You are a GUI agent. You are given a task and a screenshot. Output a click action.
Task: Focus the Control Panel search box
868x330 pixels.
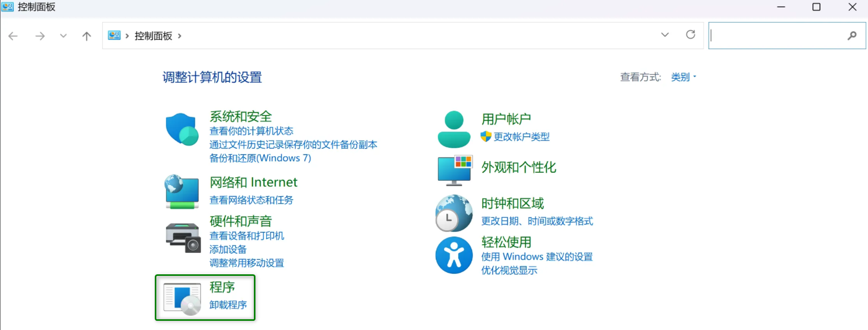pyautogui.click(x=787, y=36)
